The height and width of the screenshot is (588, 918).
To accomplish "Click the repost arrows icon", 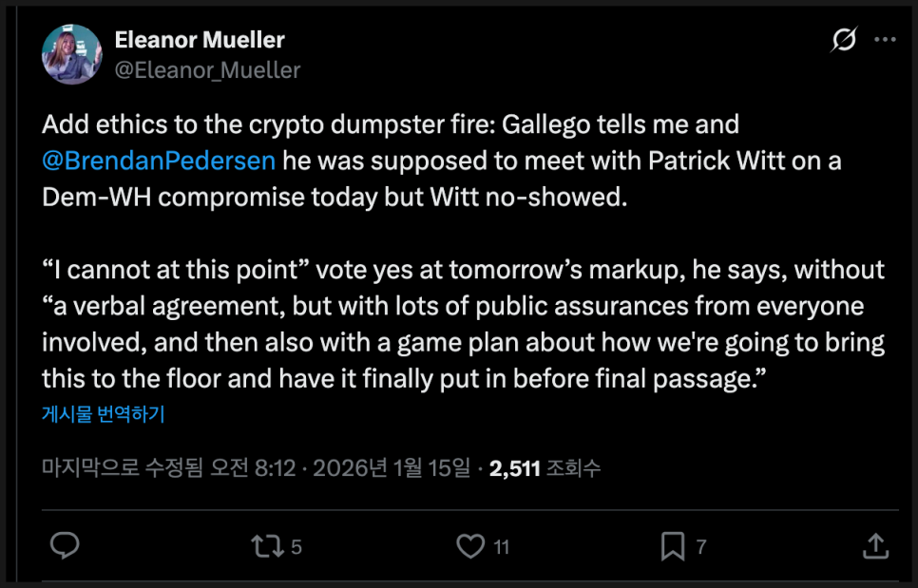I will point(265,545).
